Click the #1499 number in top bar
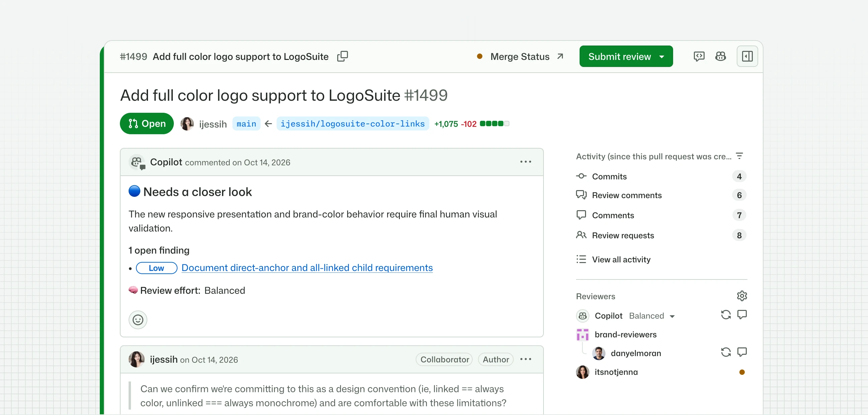 click(x=133, y=56)
